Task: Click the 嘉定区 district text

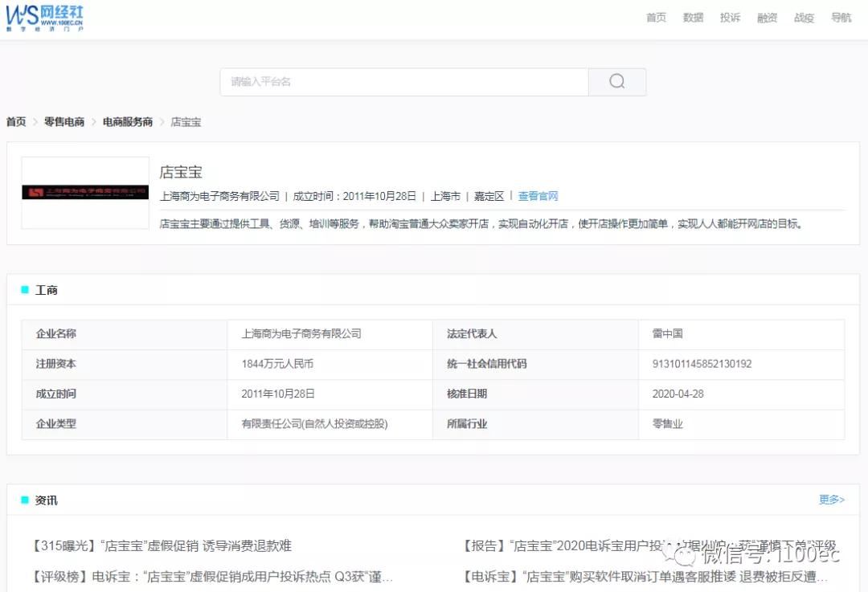Action: pyautogui.click(x=489, y=196)
